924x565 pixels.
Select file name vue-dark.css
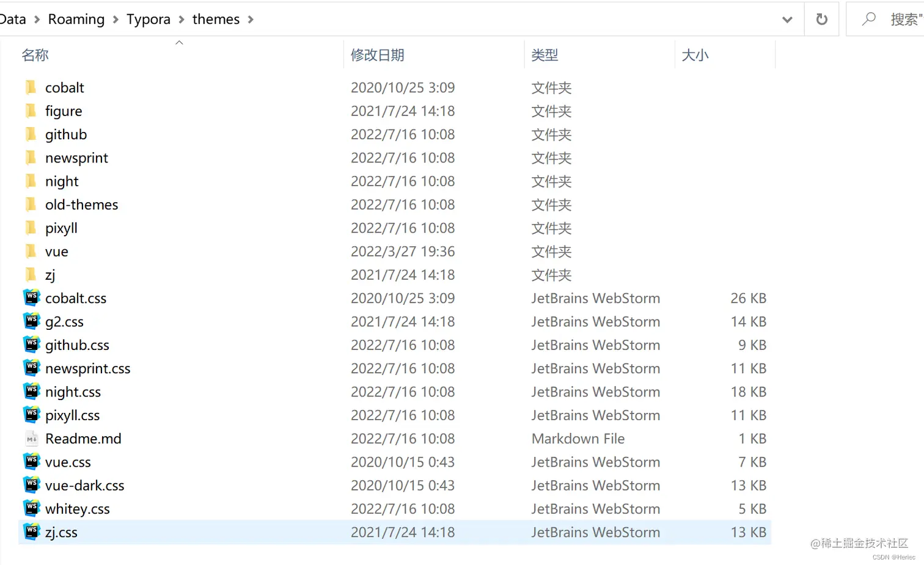point(84,486)
